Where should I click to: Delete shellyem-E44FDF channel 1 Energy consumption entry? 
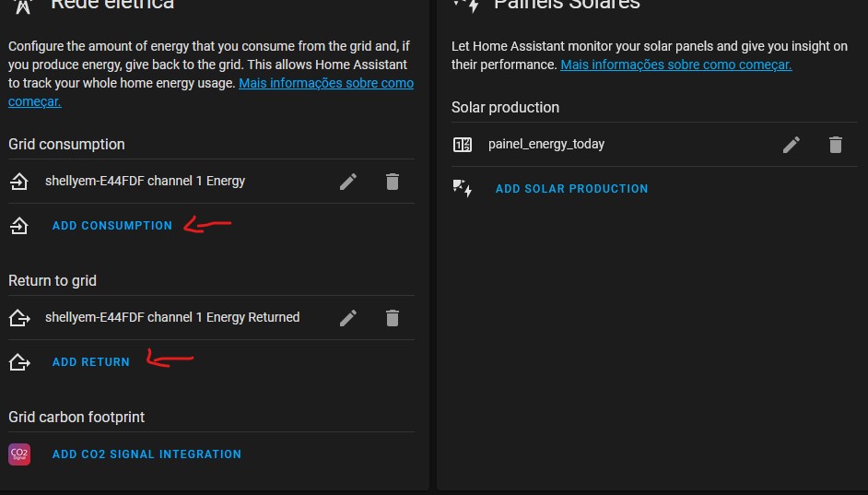(x=393, y=182)
